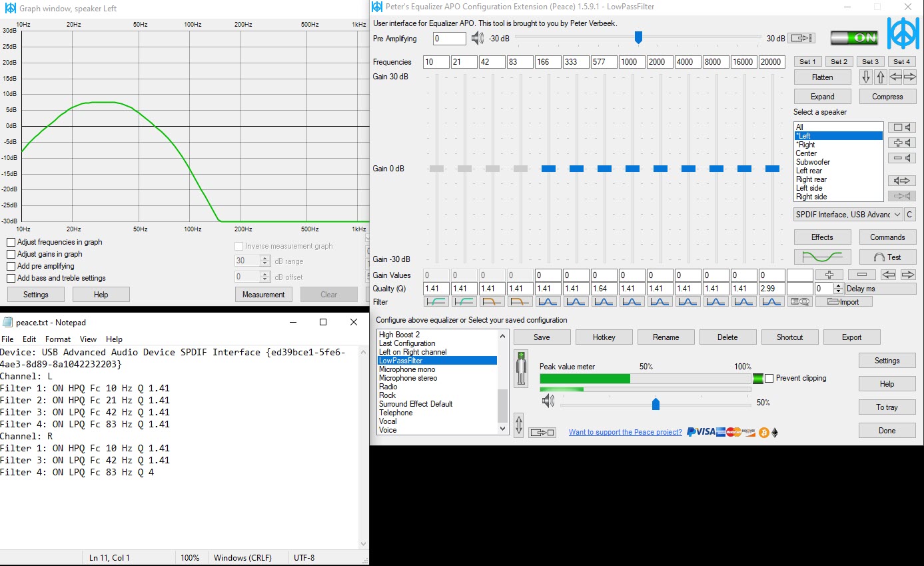This screenshot has height=566, width=924.
Task: Click the copy-from-speaker arrow icon
Action: point(902,181)
